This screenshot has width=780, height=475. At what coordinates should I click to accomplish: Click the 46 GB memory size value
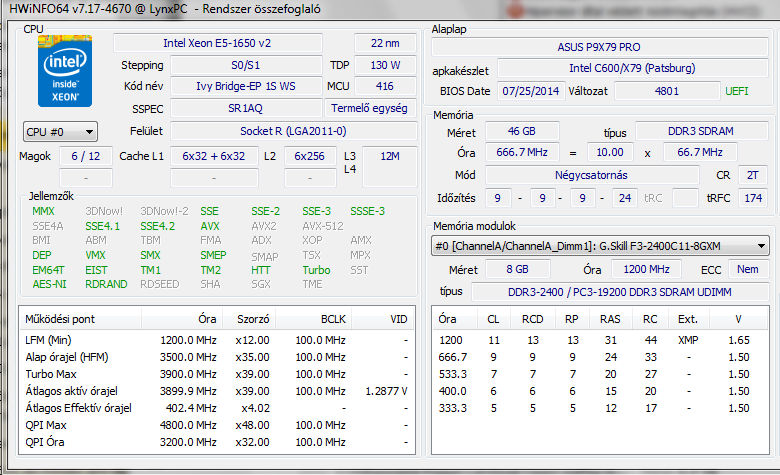click(x=522, y=131)
